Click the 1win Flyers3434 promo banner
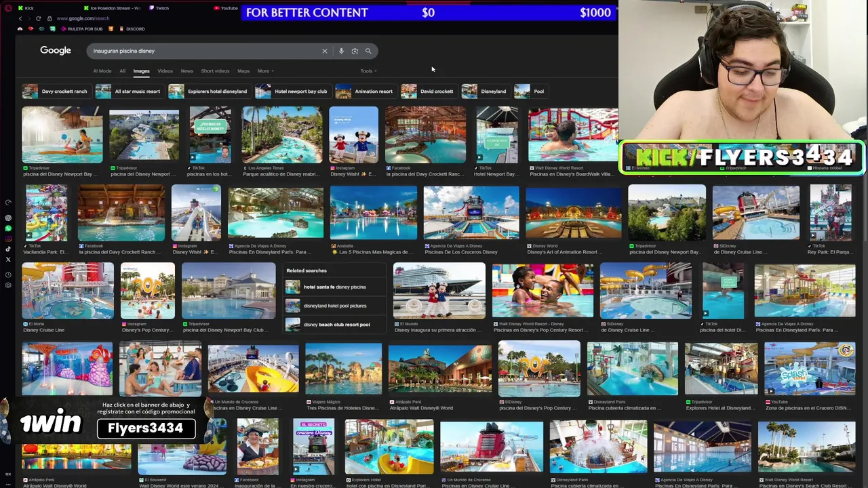The image size is (868, 488). point(108,419)
